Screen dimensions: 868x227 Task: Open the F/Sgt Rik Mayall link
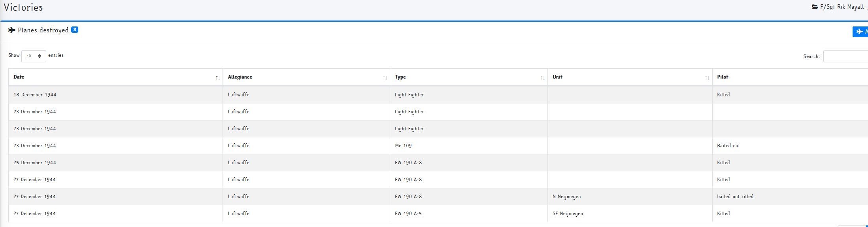click(x=842, y=7)
